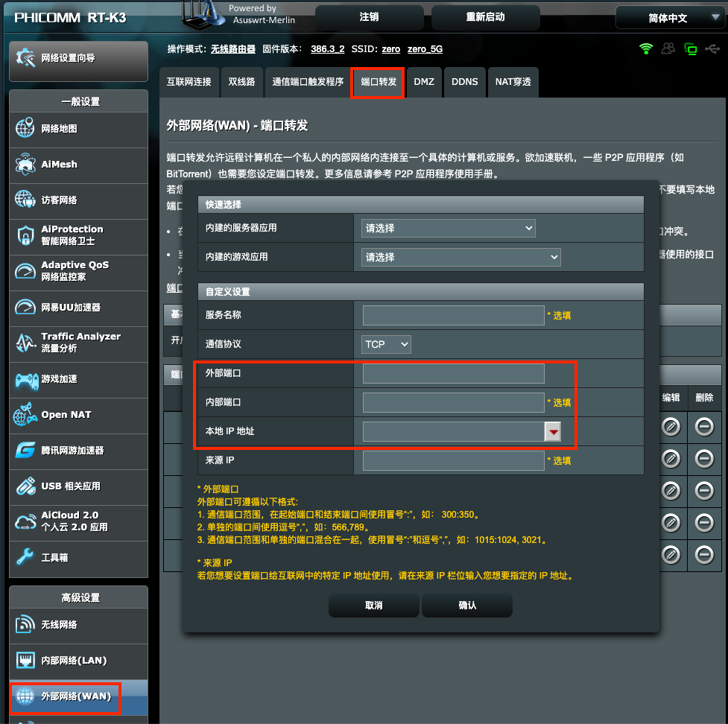This screenshot has height=724, width=728.
Task: Open the zero_5G SSID link
Action: pyautogui.click(x=425, y=49)
